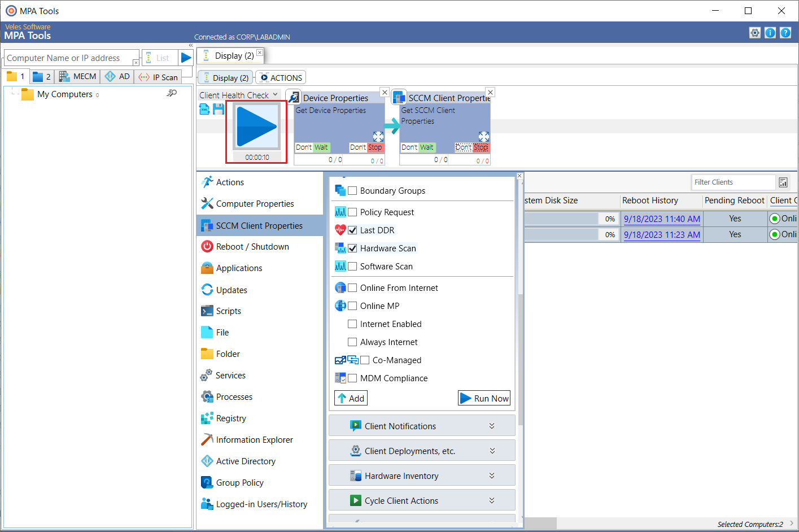Switch to the IP Scan tab
The height and width of the screenshot is (532, 799).
(x=158, y=77)
